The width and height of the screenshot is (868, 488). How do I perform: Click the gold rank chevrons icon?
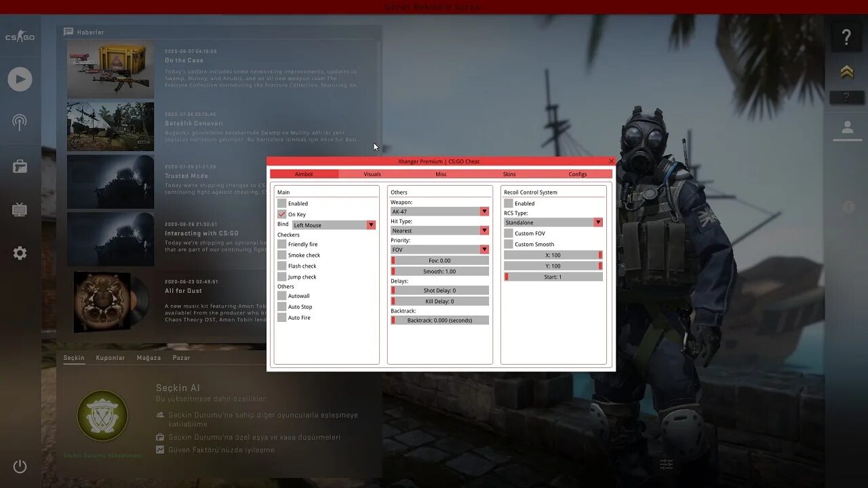click(x=846, y=72)
